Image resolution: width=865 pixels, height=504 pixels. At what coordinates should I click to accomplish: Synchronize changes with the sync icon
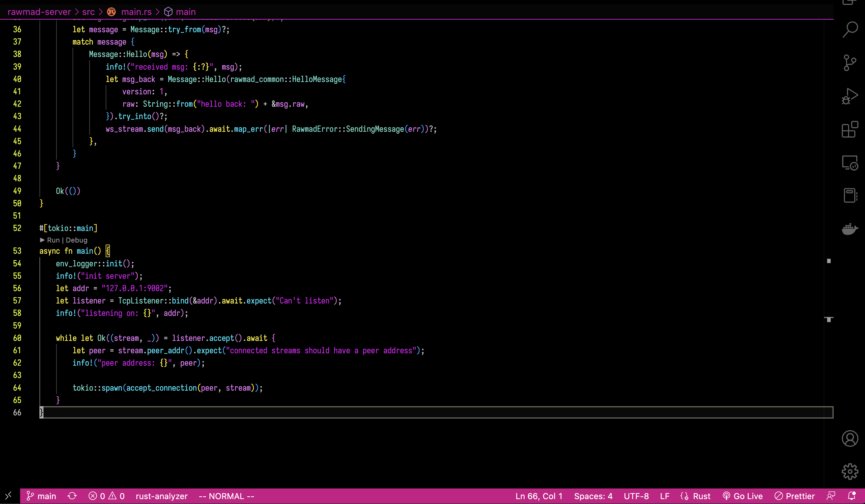point(72,496)
